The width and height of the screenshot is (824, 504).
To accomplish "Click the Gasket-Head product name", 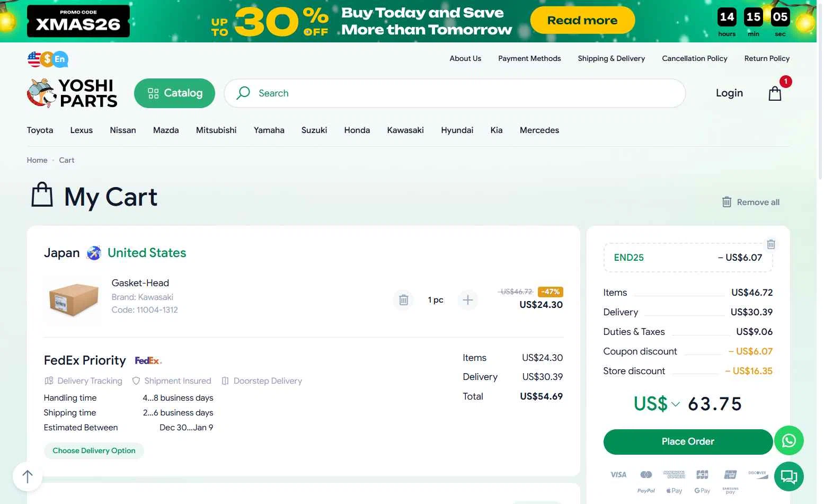I will tap(140, 284).
